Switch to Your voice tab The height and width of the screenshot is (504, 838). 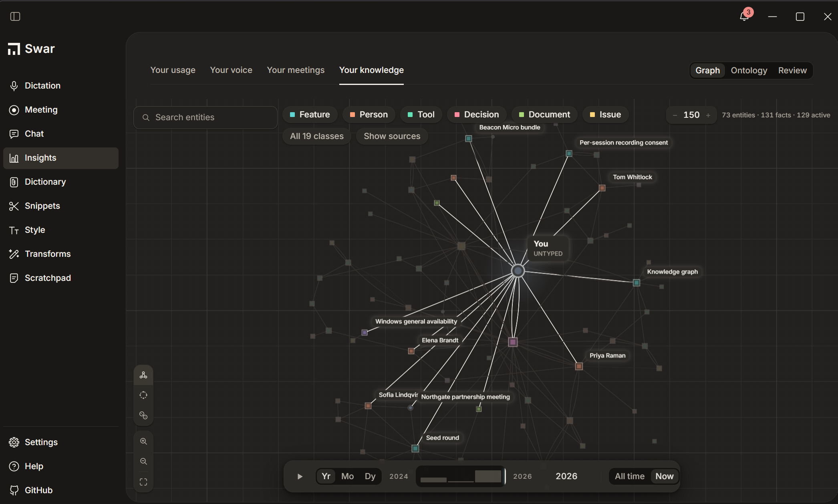click(x=231, y=70)
